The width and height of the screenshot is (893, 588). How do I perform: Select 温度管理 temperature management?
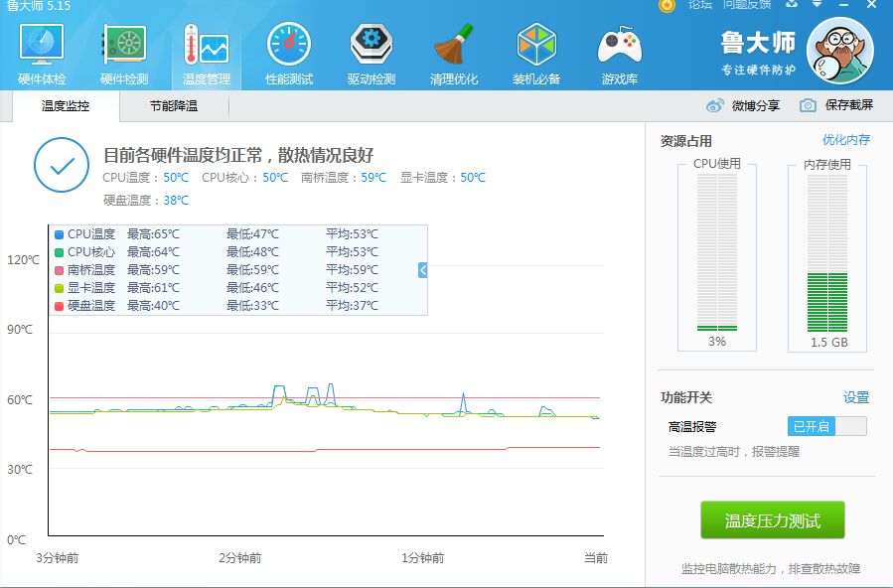click(x=207, y=55)
